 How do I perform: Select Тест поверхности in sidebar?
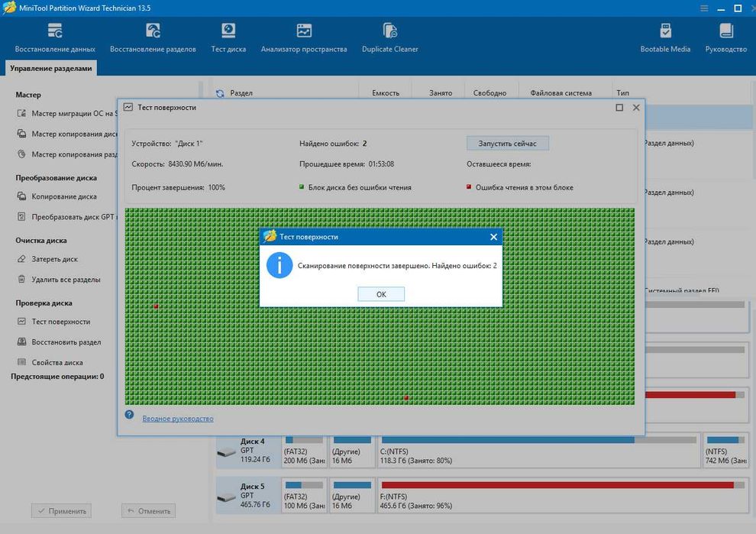tap(54, 322)
